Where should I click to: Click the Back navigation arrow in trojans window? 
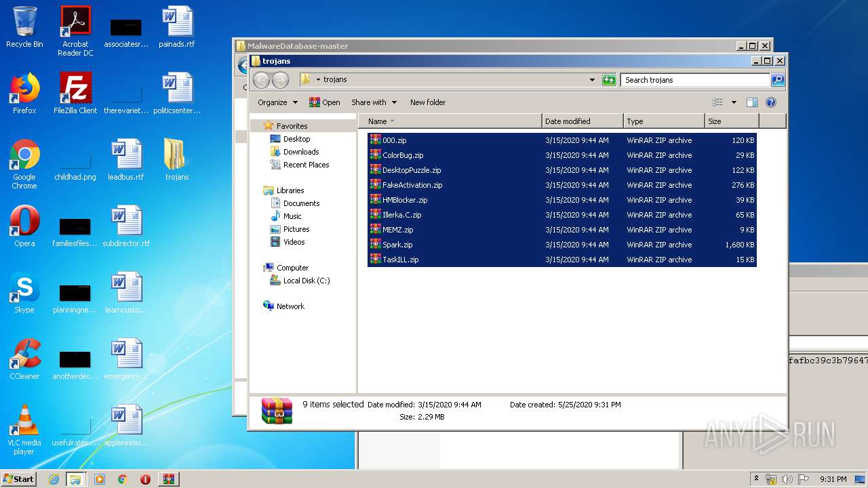pyautogui.click(x=261, y=80)
